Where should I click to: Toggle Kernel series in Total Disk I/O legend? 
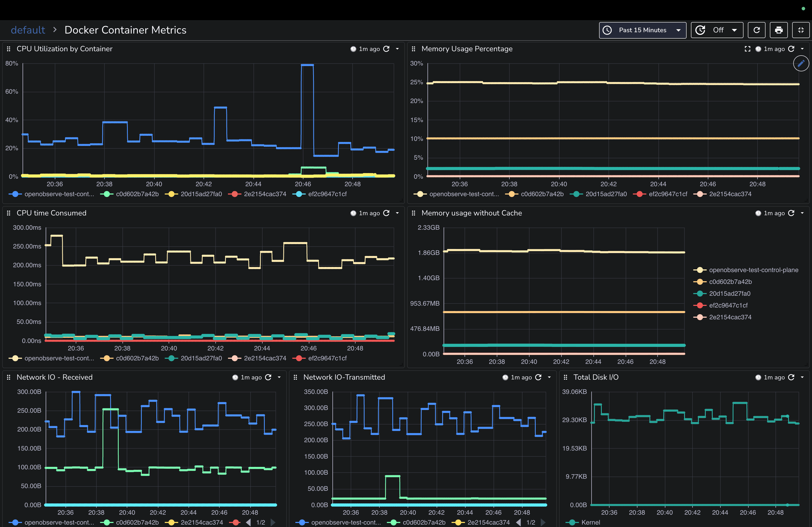point(590,522)
